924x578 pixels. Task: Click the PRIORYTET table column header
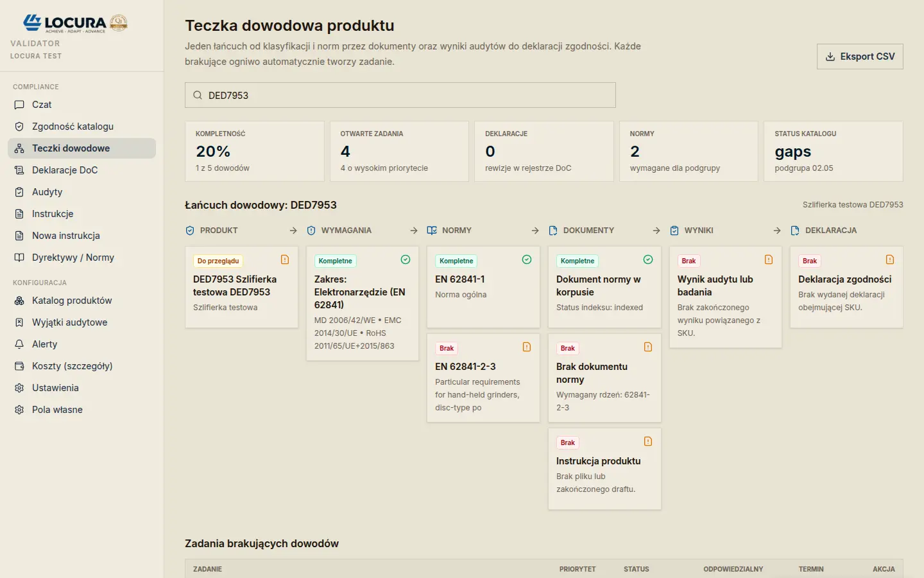(577, 569)
